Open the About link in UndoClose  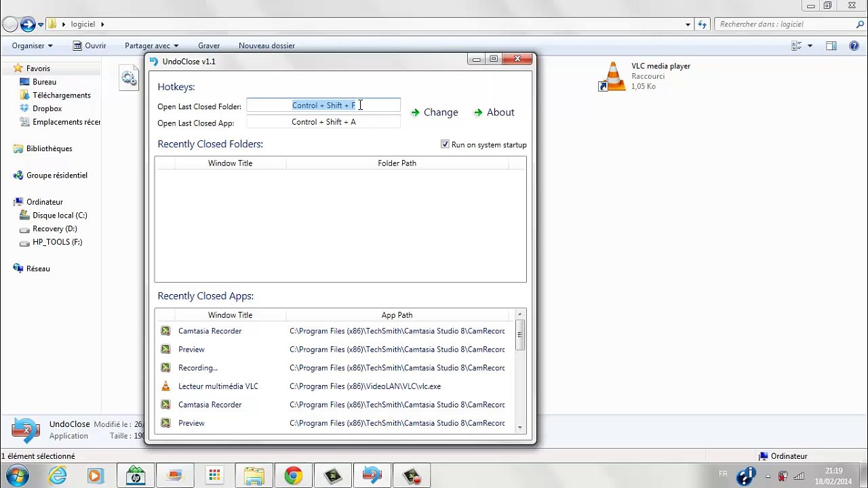pyautogui.click(x=494, y=113)
